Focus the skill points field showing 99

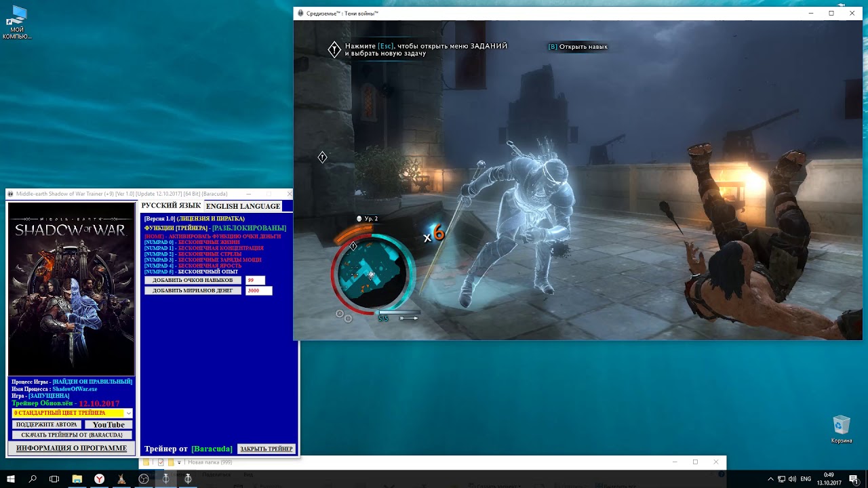click(255, 280)
